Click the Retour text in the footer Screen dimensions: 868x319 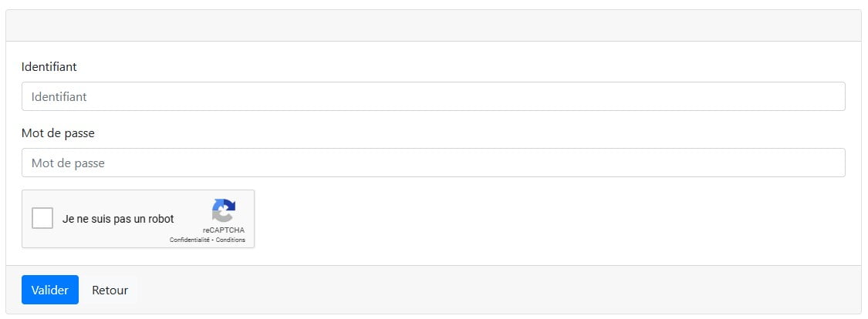[110, 290]
